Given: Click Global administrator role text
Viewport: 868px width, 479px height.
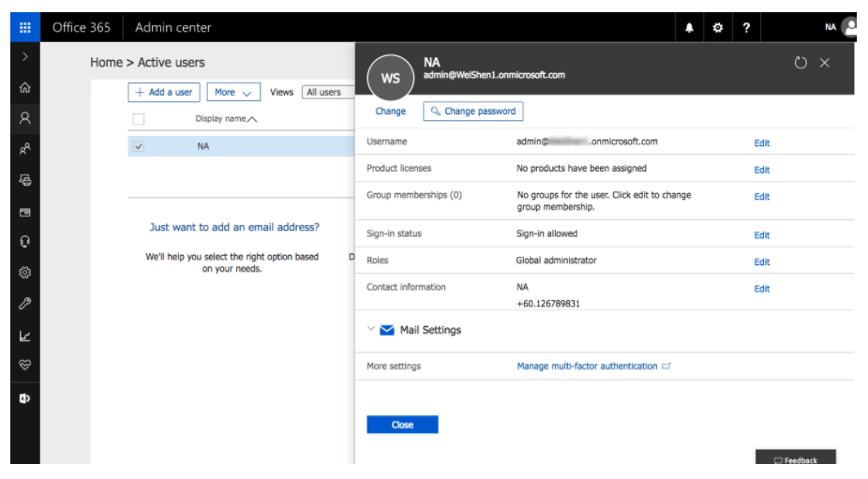Looking at the screenshot, I should [557, 261].
